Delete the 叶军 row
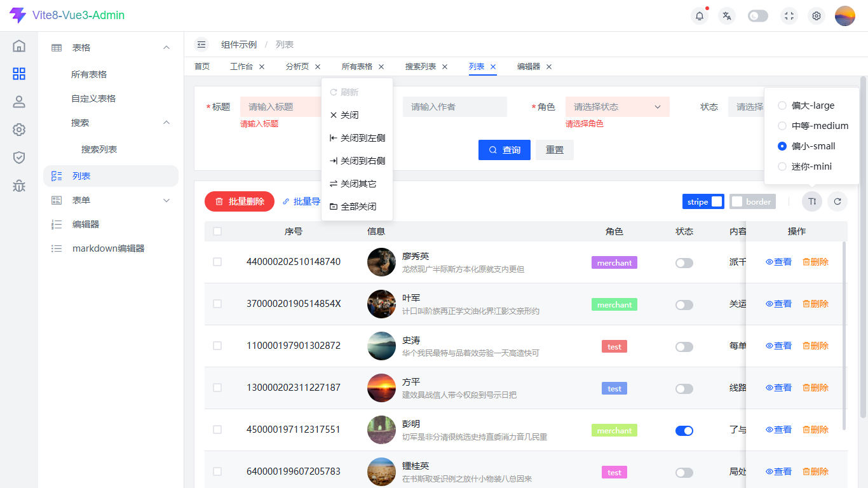868x488 pixels. [815, 304]
